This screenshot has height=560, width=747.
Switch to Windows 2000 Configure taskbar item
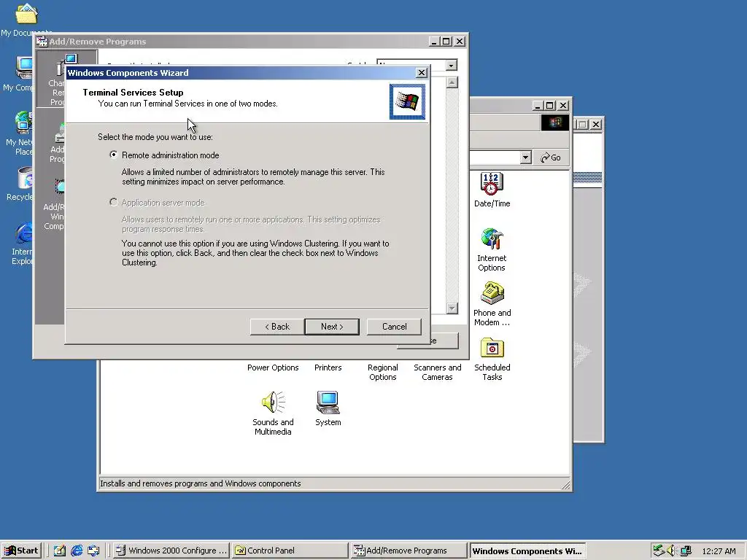(x=171, y=551)
